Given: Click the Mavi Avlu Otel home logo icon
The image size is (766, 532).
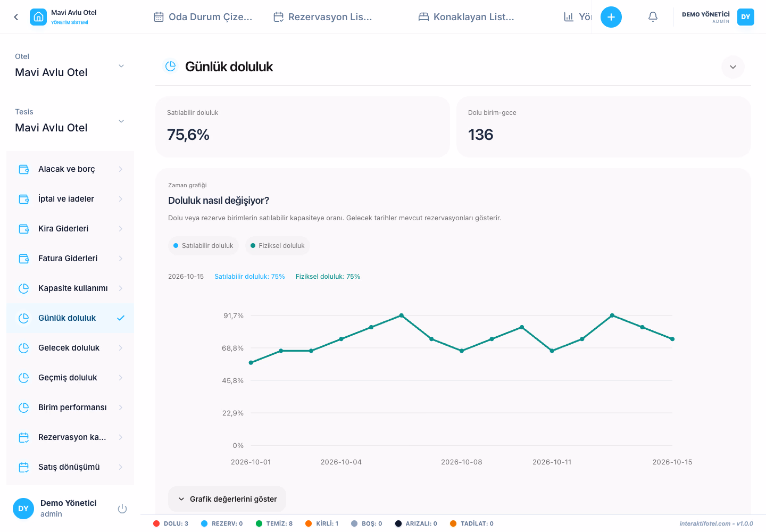Looking at the screenshot, I should [38, 17].
